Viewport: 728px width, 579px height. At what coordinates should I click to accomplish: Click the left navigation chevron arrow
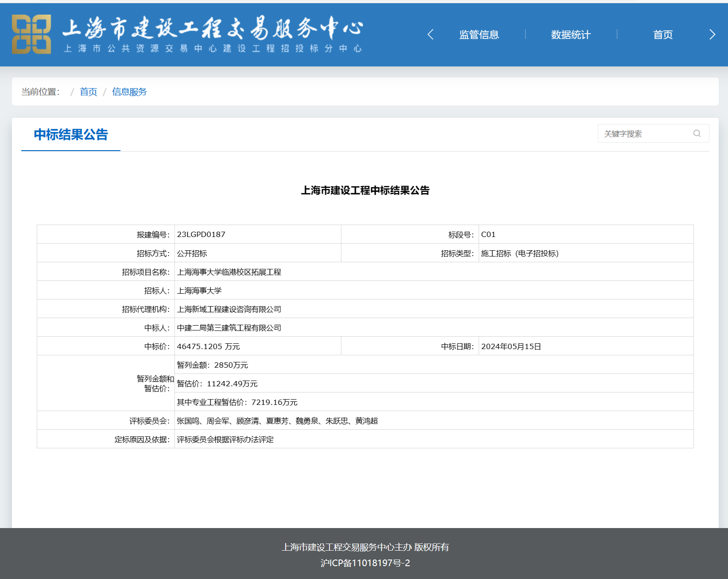[430, 34]
